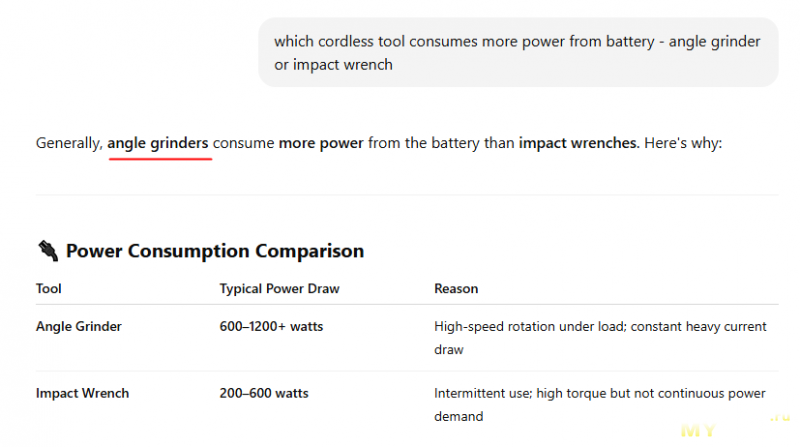Click the 'High-speed rotation under load' reason cell

(600, 338)
